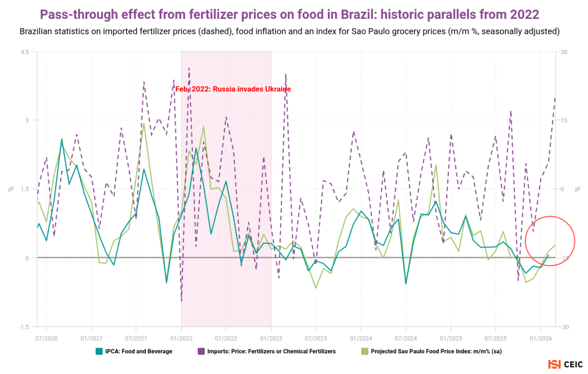Click the chart title about pass-through effect
Screen dimensions: 588x374
[x=293, y=13]
